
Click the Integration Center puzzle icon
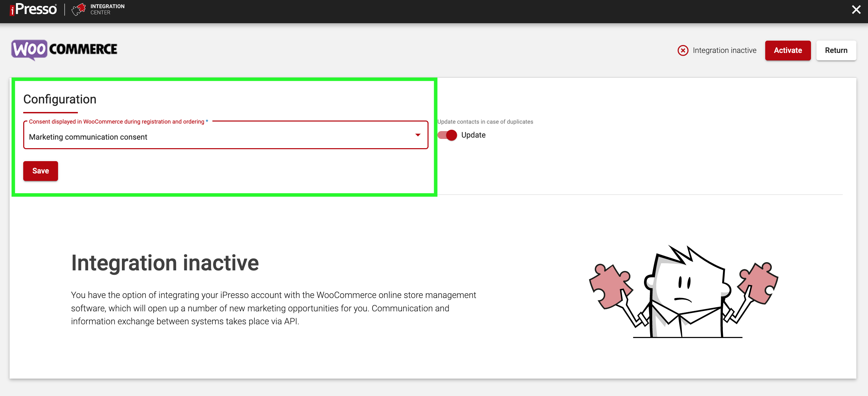[x=79, y=9]
